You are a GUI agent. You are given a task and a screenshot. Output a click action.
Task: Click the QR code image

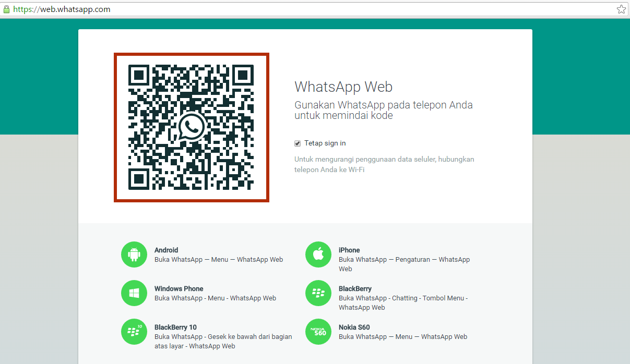click(x=191, y=127)
